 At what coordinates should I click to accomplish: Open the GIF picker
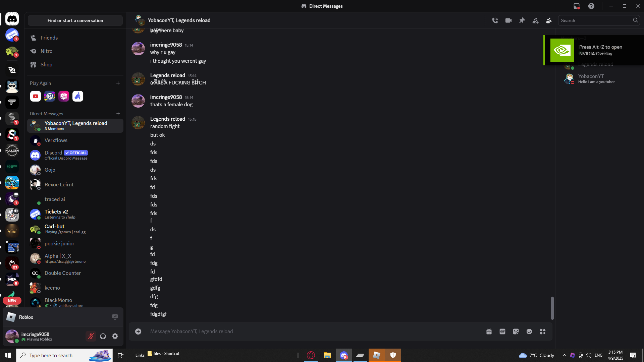502,331
